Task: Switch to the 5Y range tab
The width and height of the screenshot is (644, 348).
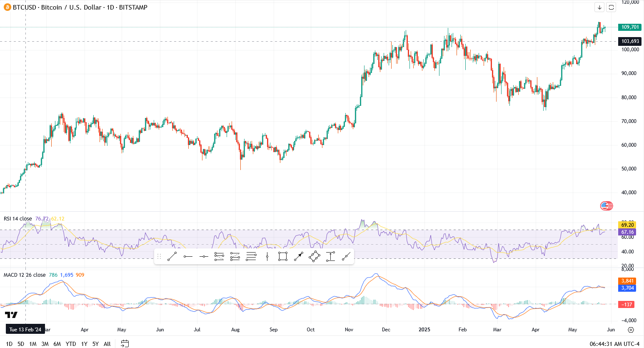Action: pos(95,344)
